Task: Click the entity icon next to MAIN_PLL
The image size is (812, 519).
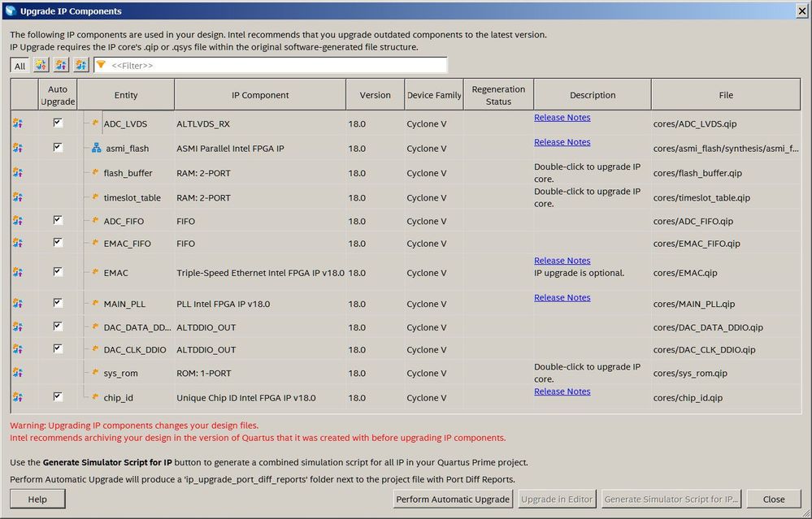Action: (95, 304)
